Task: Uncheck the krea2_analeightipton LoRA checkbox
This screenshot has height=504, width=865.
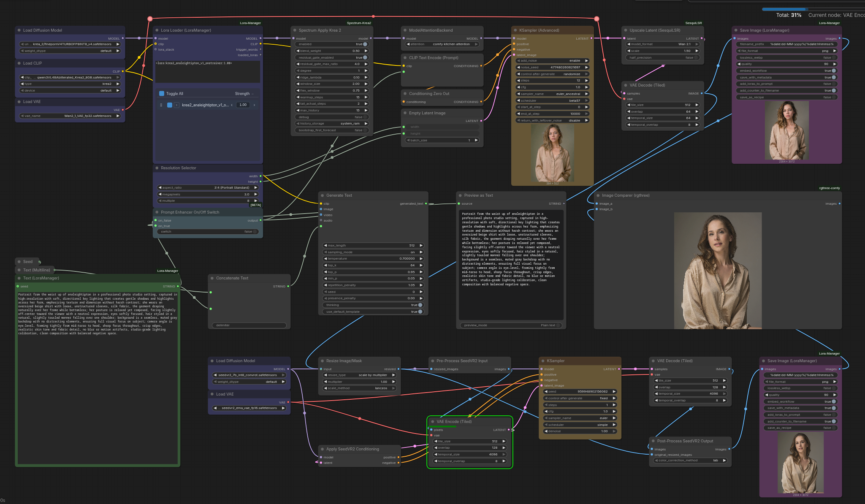Action: click(170, 105)
